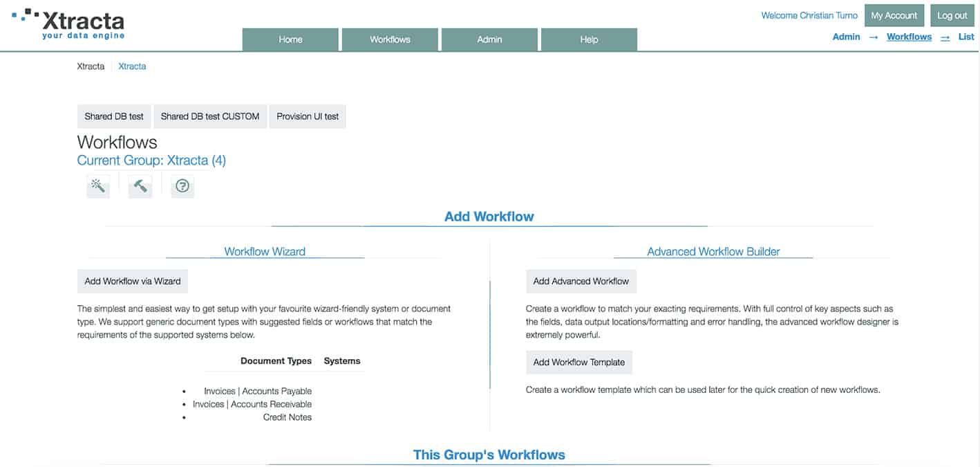The image size is (980, 467).
Task: Switch to the Workflows navigation tab
Action: tap(389, 39)
